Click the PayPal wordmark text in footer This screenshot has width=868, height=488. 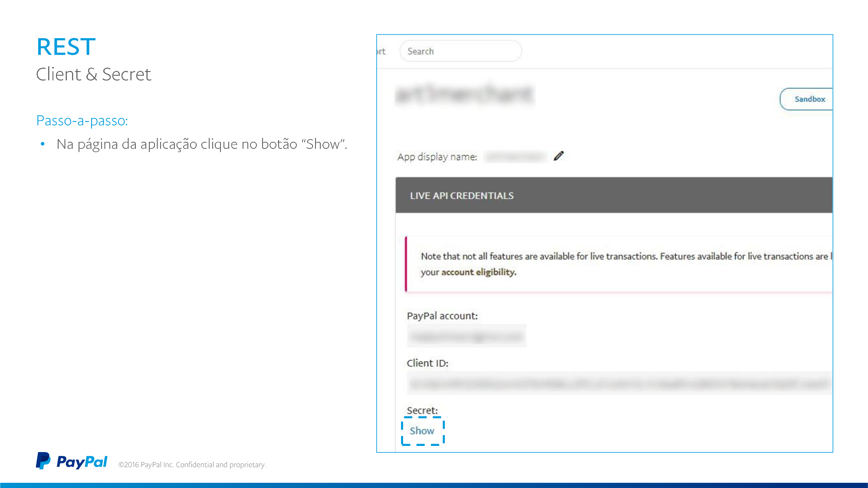click(x=82, y=462)
